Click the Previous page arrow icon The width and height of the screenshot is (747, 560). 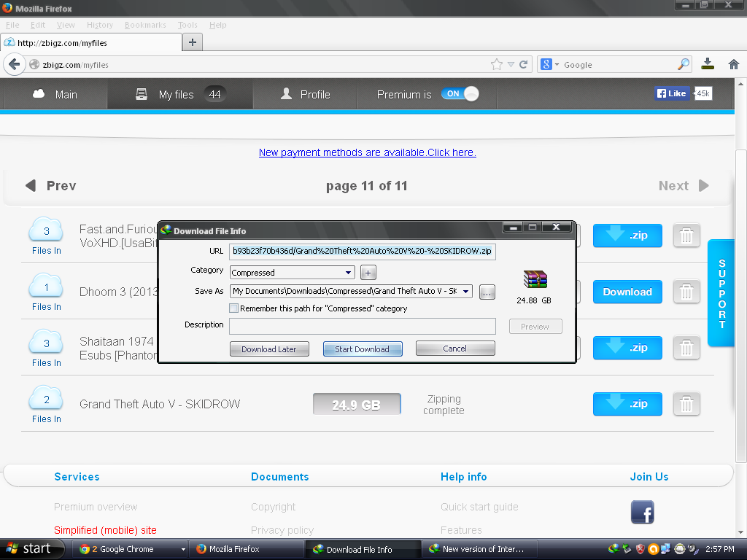pos(31,185)
